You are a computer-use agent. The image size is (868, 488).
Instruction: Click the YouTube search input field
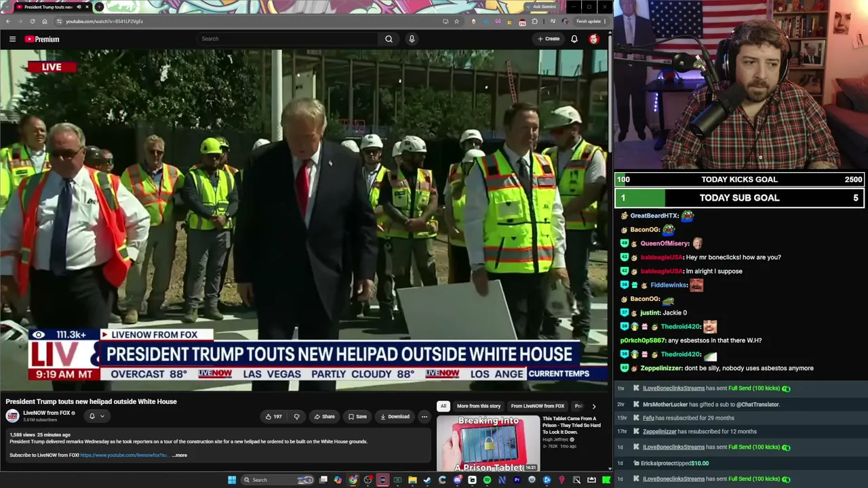[288, 39]
